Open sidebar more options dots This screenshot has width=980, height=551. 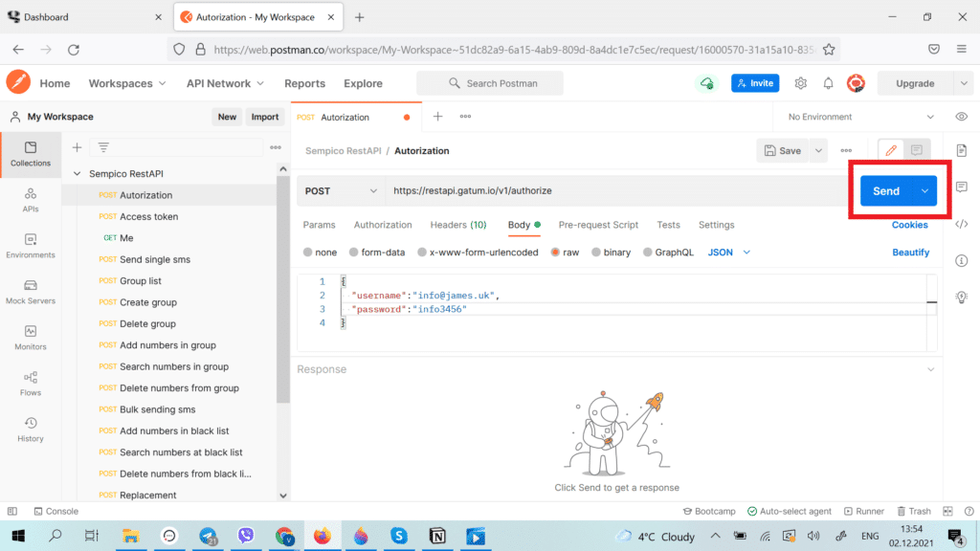click(x=276, y=147)
